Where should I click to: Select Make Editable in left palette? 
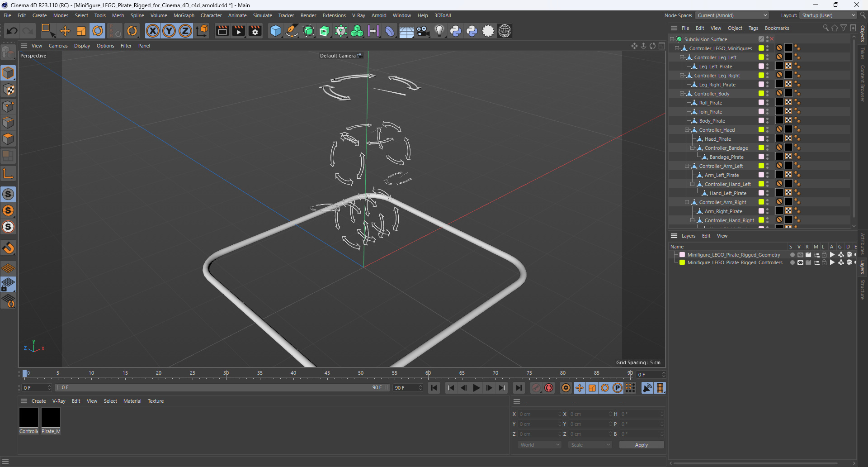[x=8, y=52]
